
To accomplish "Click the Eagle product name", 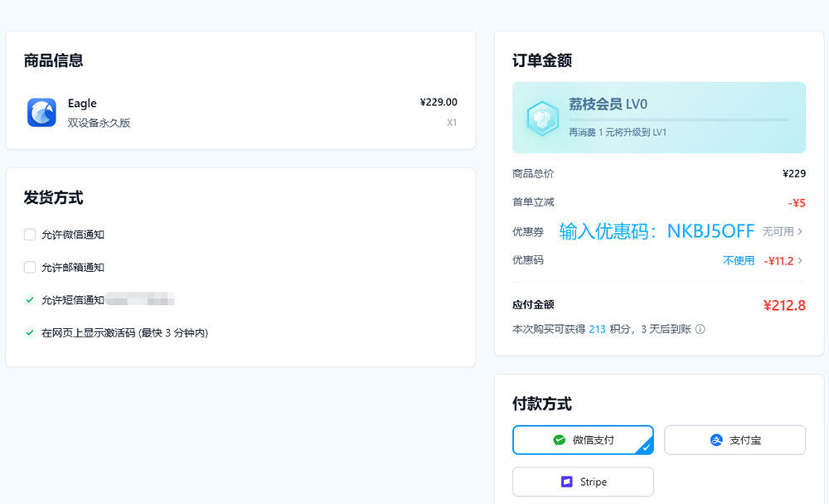I will 82,103.
